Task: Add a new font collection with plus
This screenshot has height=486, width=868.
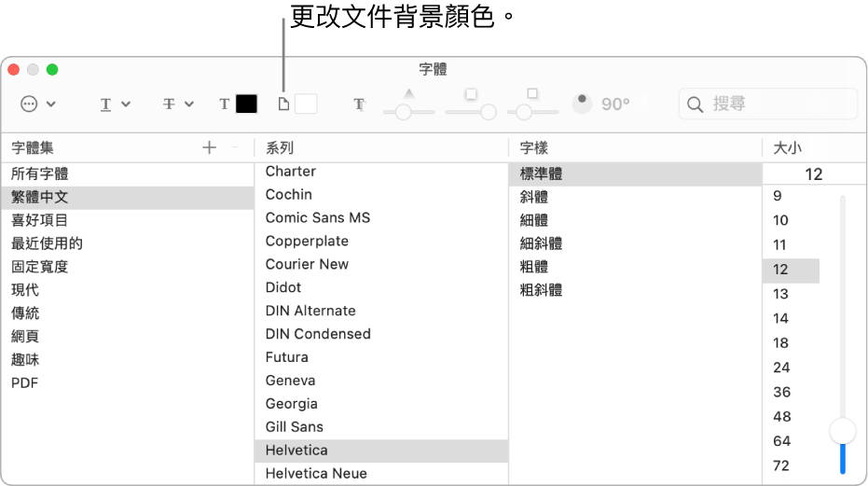Action: [x=209, y=147]
